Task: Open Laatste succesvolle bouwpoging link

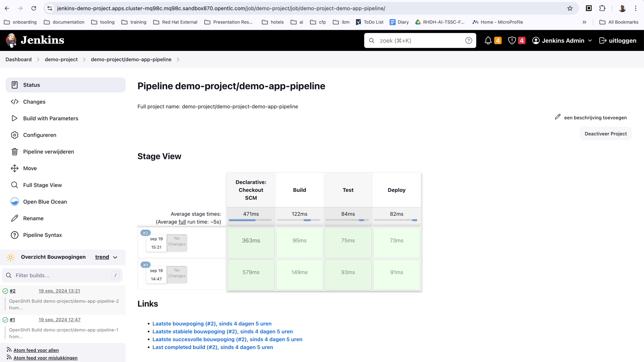Action: 227,339
